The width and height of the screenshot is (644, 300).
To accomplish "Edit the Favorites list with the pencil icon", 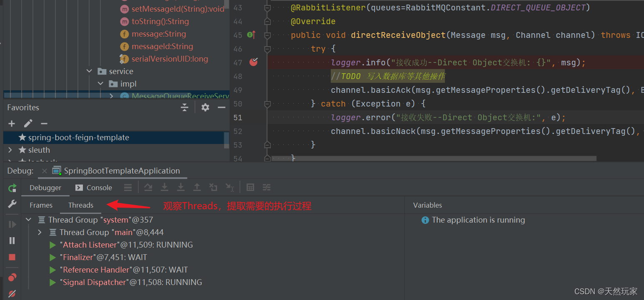I will pos(28,124).
